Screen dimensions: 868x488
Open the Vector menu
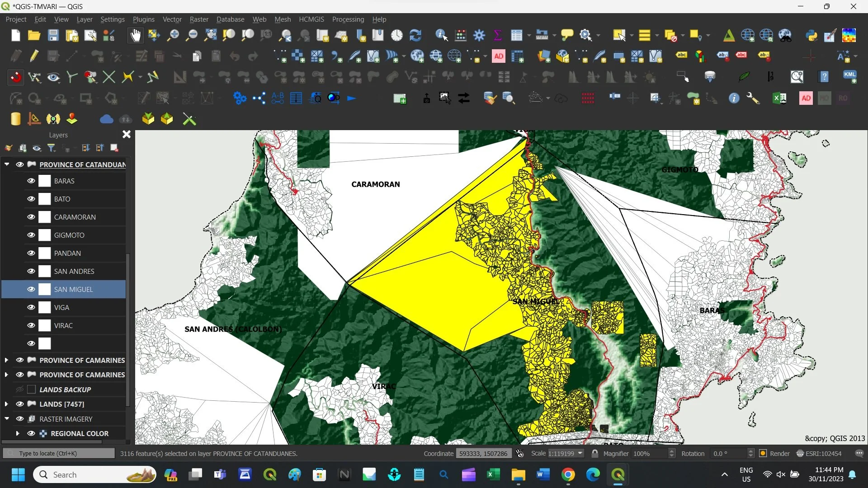click(172, 19)
